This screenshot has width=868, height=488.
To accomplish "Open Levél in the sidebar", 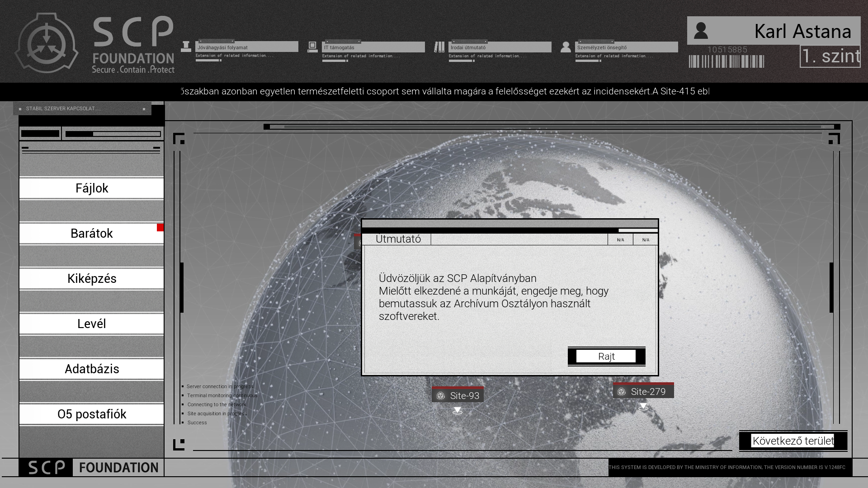I will pos(92,324).
